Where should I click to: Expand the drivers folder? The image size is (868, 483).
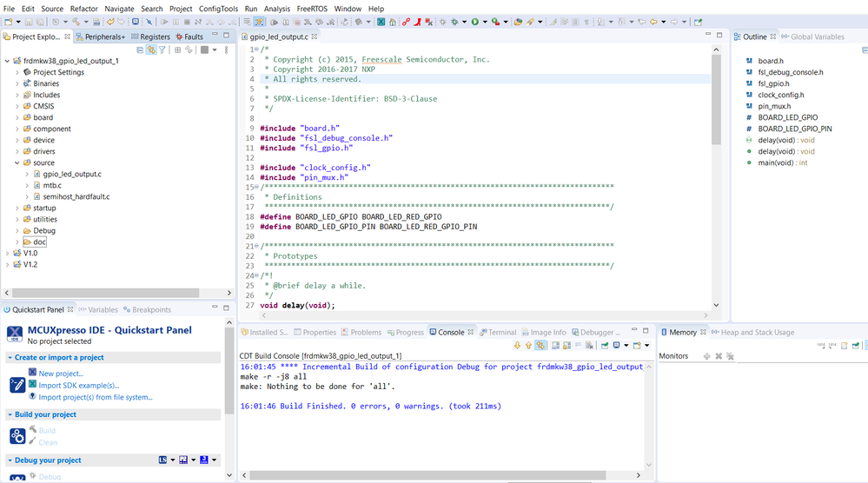17,152
